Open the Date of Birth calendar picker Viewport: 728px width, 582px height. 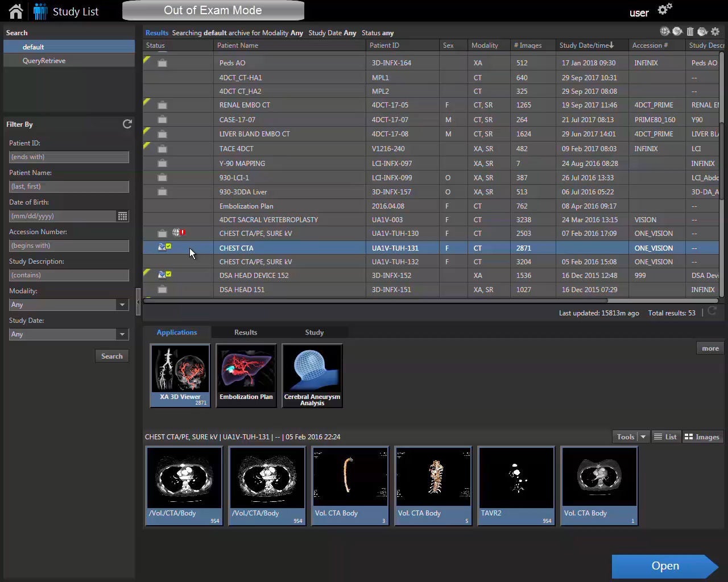(x=122, y=216)
